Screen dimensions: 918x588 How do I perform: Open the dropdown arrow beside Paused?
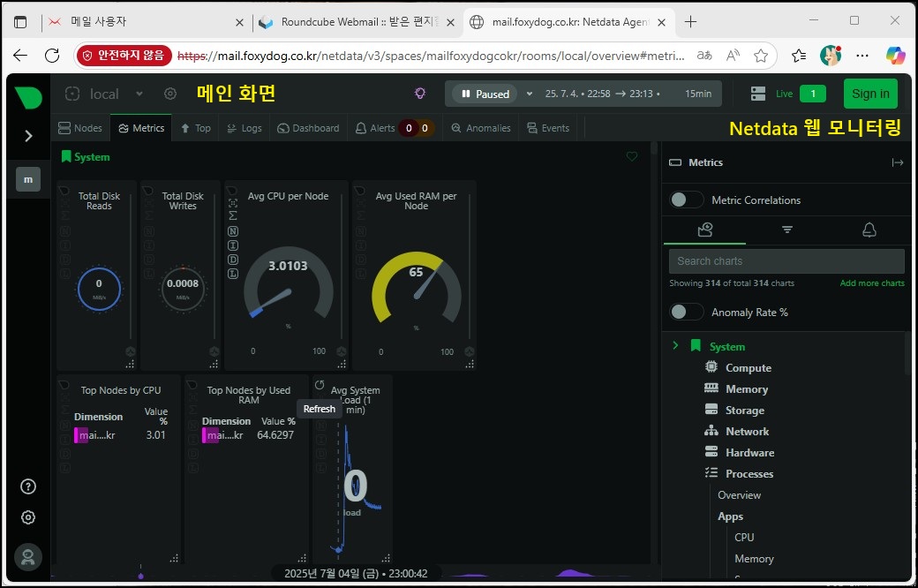tap(530, 94)
